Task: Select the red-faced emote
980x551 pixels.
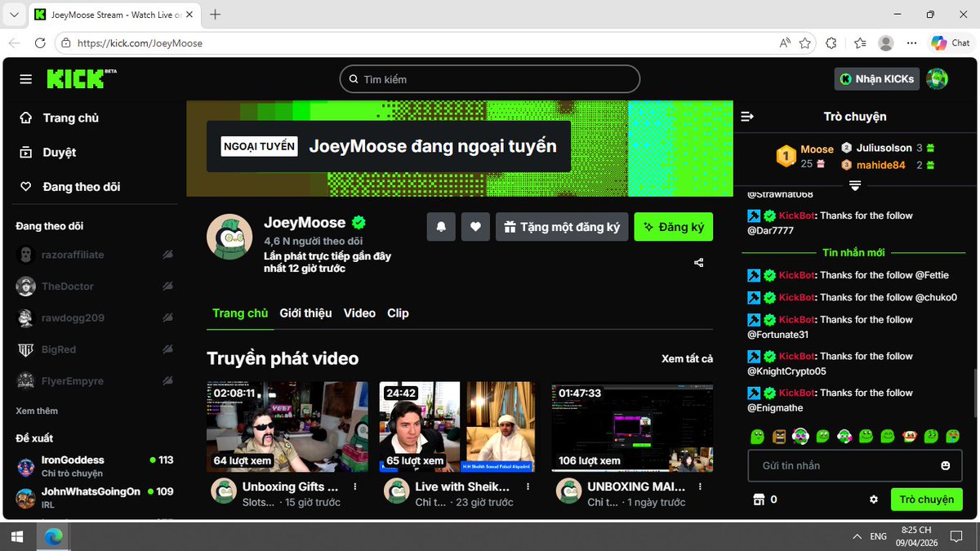Action: (909, 437)
